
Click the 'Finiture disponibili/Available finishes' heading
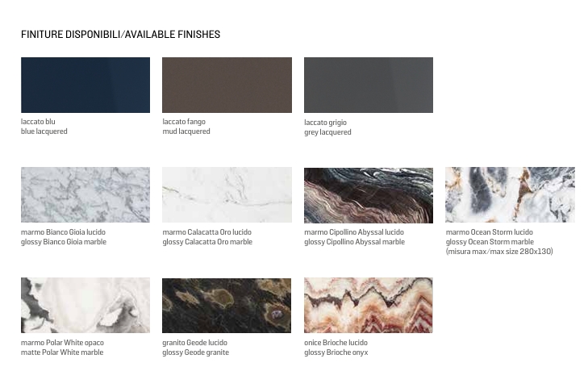(x=120, y=35)
